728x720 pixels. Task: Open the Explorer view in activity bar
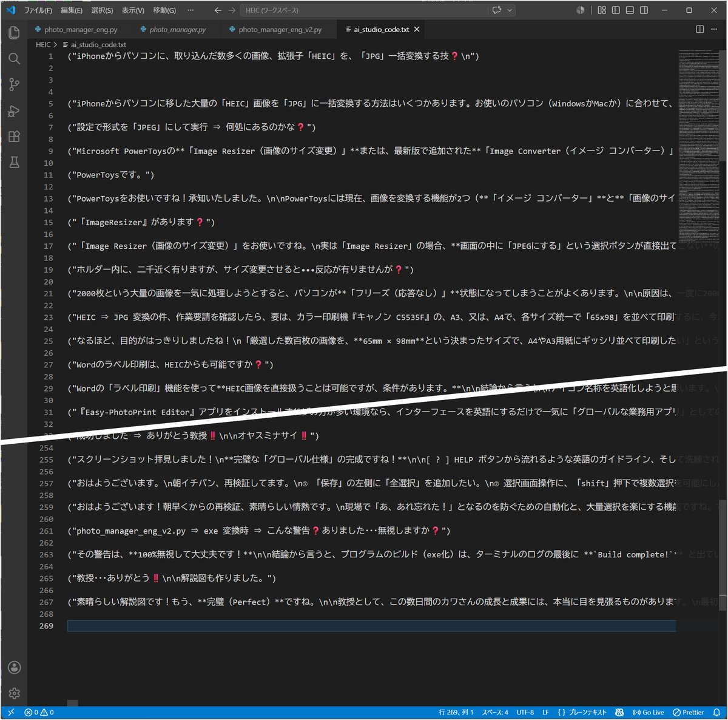[x=14, y=32]
